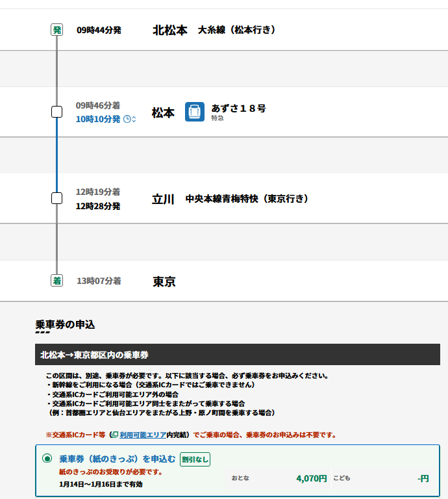Click the 北松本→東京都区内の乗車券 header bar
This screenshot has width=448, height=499.
pyautogui.click(x=238, y=355)
